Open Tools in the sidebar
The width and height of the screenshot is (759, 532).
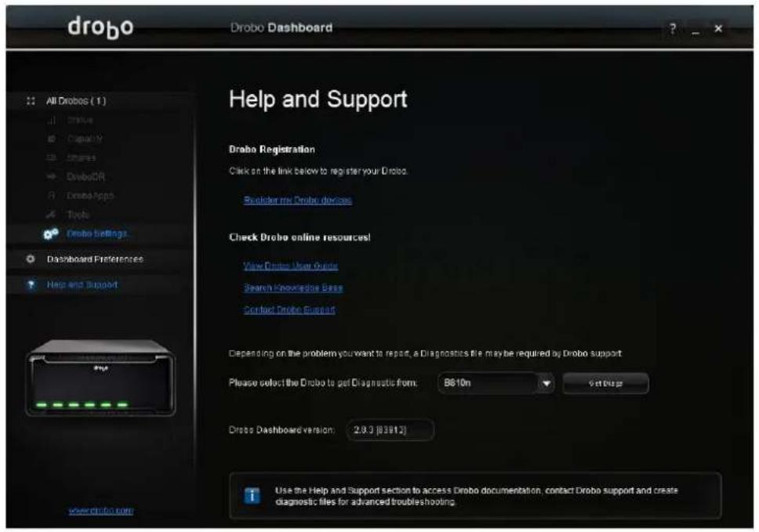click(x=78, y=214)
